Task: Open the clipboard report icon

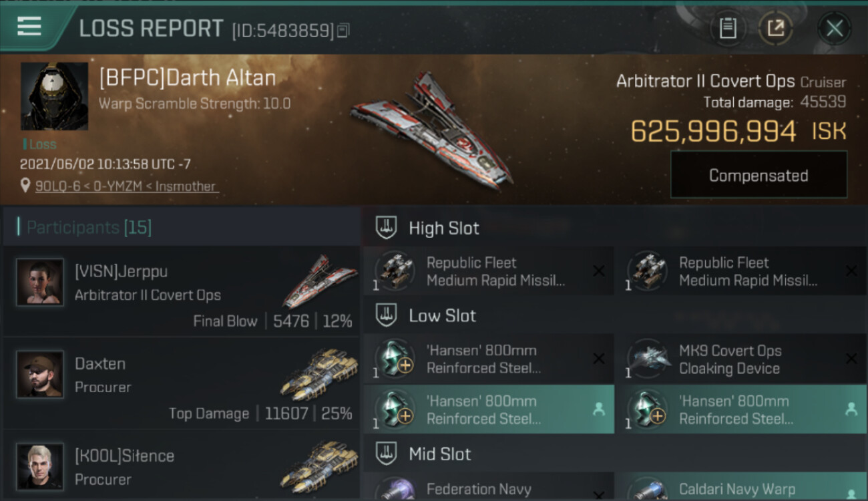Action: (728, 29)
